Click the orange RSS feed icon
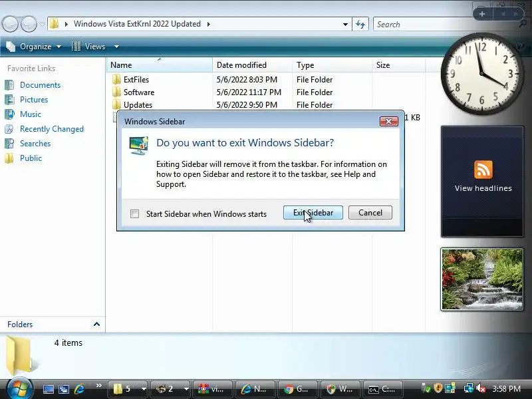This screenshot has width=532, height=399. [483, 170]
